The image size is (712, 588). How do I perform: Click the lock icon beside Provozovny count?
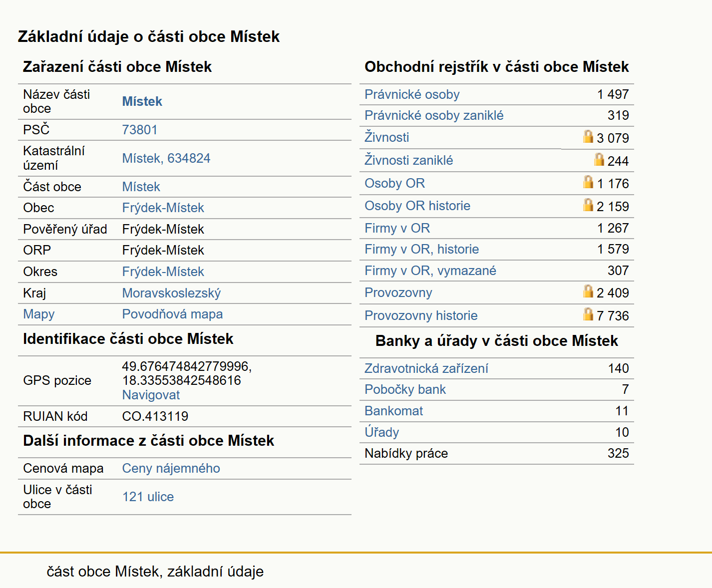point(588,291)
